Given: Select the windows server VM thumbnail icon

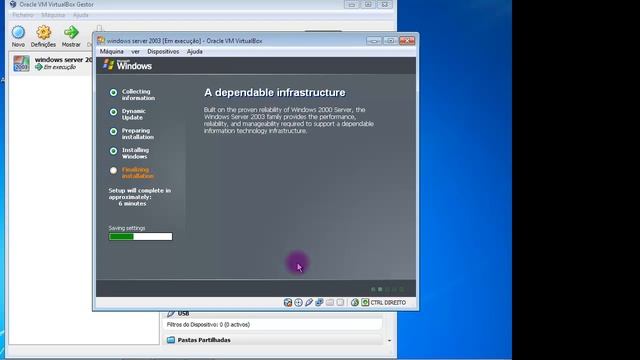Looking at the screenshot, I should point(21,64).
